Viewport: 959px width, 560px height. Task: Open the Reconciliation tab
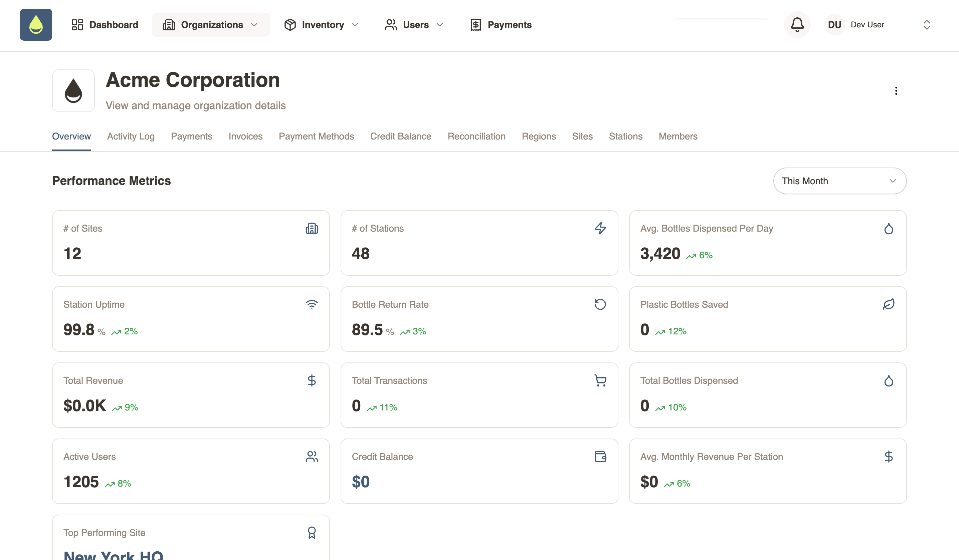(x=476, y=136)
